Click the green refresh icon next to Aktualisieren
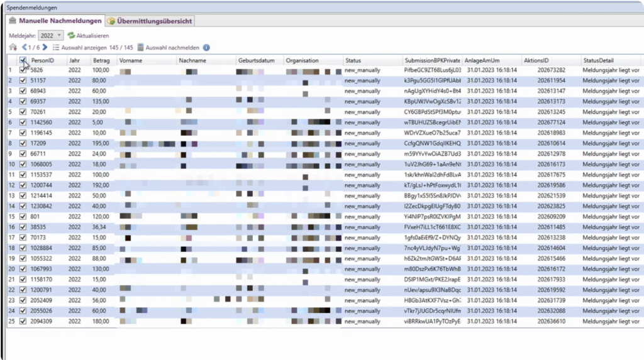644x360 pixels. [71, 36]
